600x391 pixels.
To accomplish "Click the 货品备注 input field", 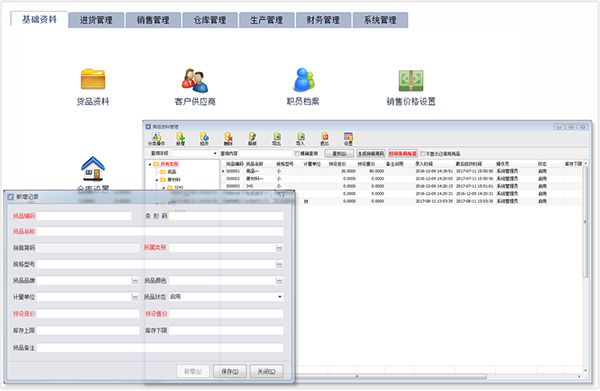I will pyautogui.click(x=160, y=348).
